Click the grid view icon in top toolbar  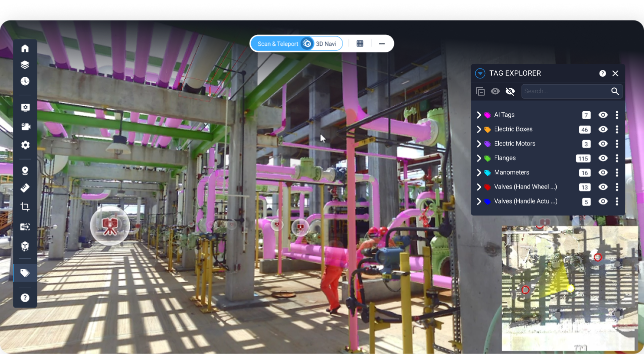coord(360,44)
